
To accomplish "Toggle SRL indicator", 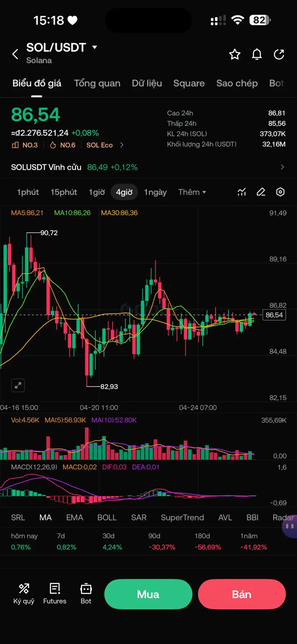I will pyautogui.click(x=18, y=517).
